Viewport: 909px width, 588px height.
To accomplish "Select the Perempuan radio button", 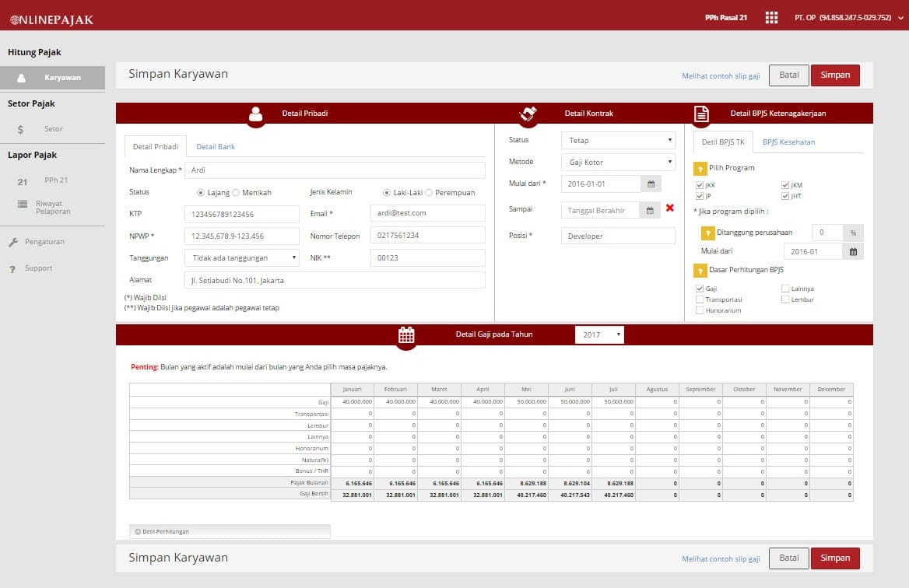I will coord(429,193).
